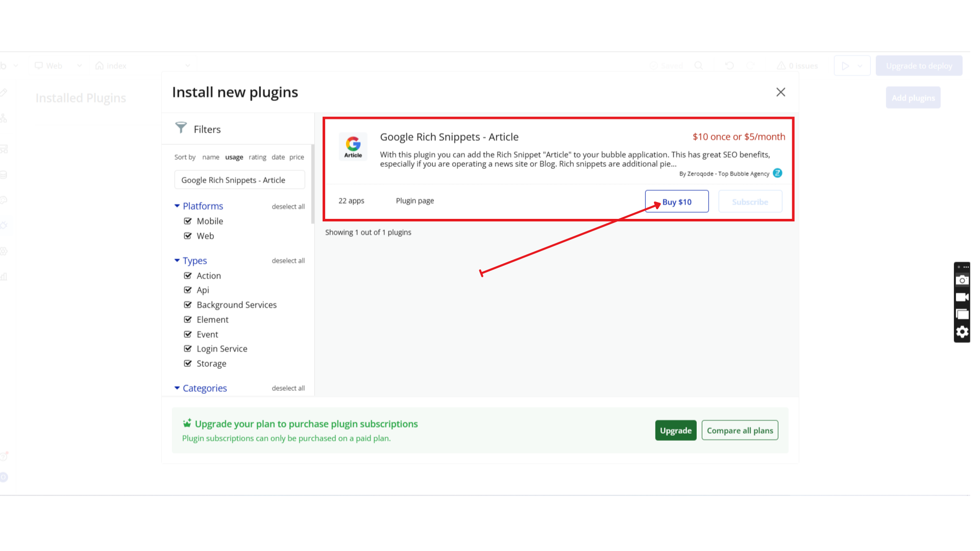Click the video recorder icon in side widget
The width and height of the screenshot is (980, 551).
[962, 297]
